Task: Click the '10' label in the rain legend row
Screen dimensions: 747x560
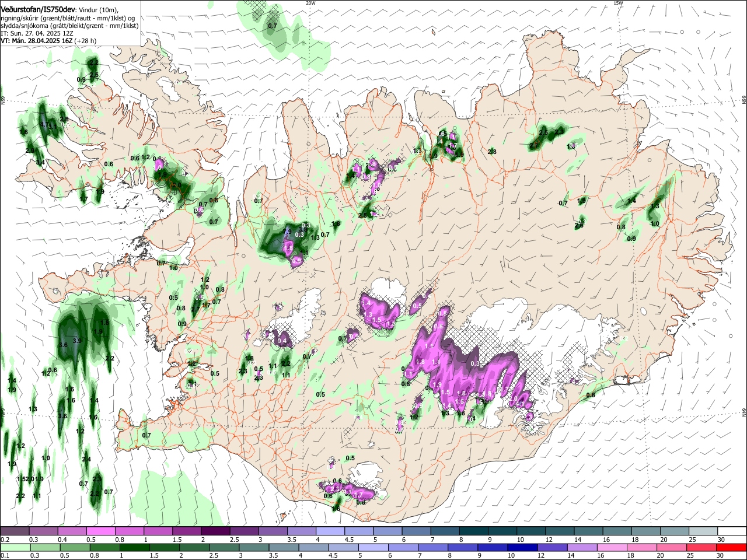Action: pos(511,556)
